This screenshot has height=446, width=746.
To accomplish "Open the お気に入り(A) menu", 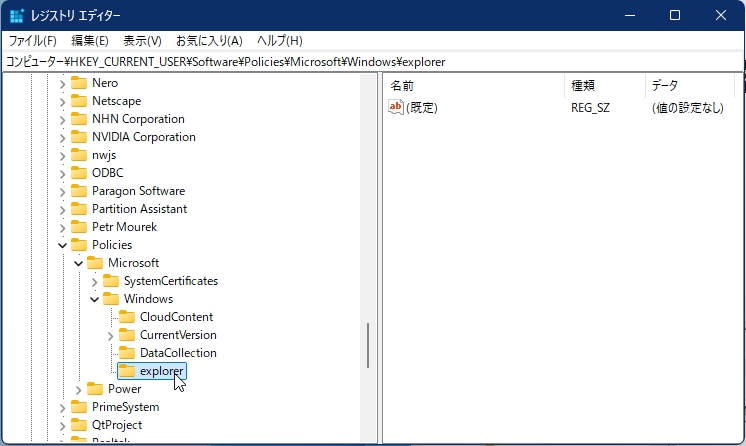I will point(209,41).
